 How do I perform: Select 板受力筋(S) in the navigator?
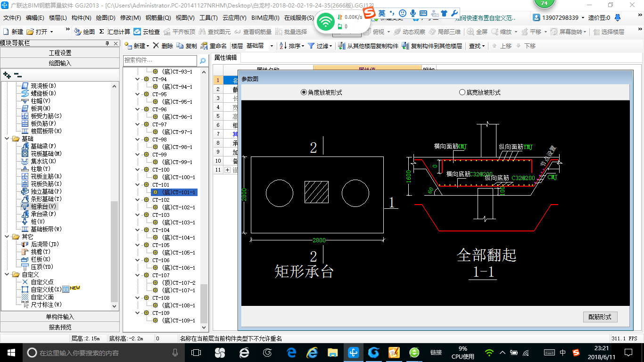tap(46, 116)
